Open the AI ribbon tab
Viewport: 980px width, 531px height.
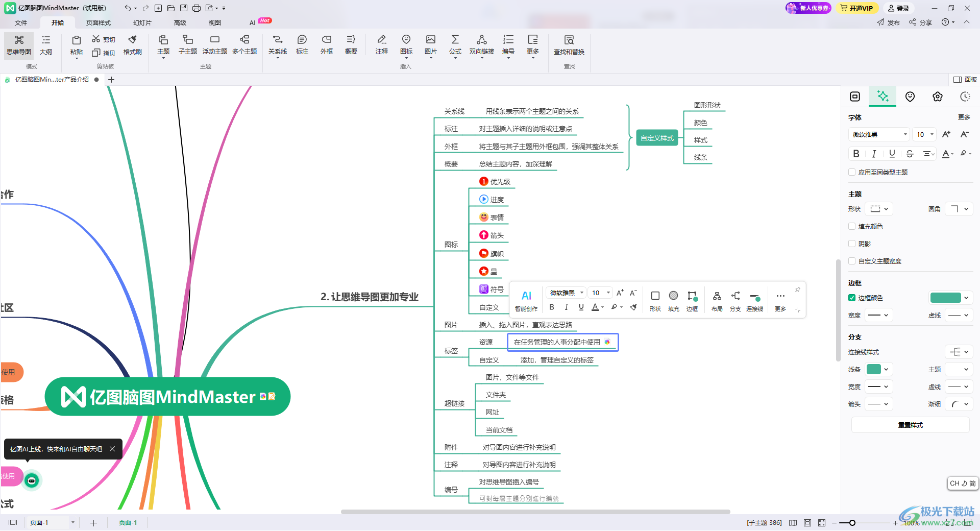point(252,23)
